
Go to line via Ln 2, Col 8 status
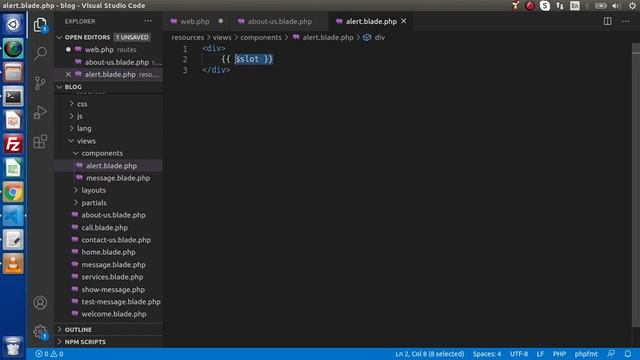coord(429,354)
